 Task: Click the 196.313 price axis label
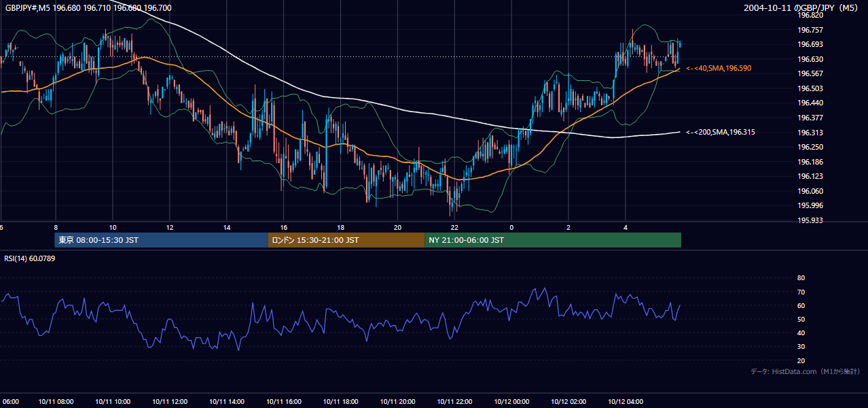pos(810,133)
